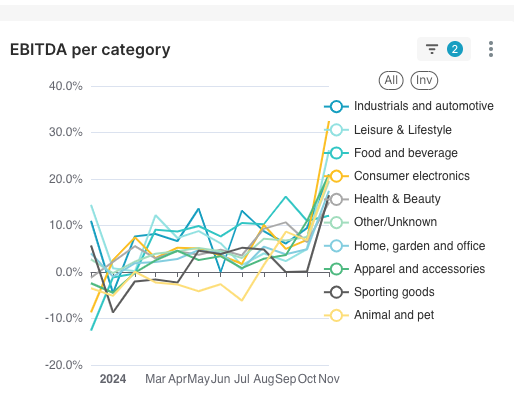Invert legend selection with Inv
Image resolution: width=514 pixels, height=404 pixels.
click(424, 80)
